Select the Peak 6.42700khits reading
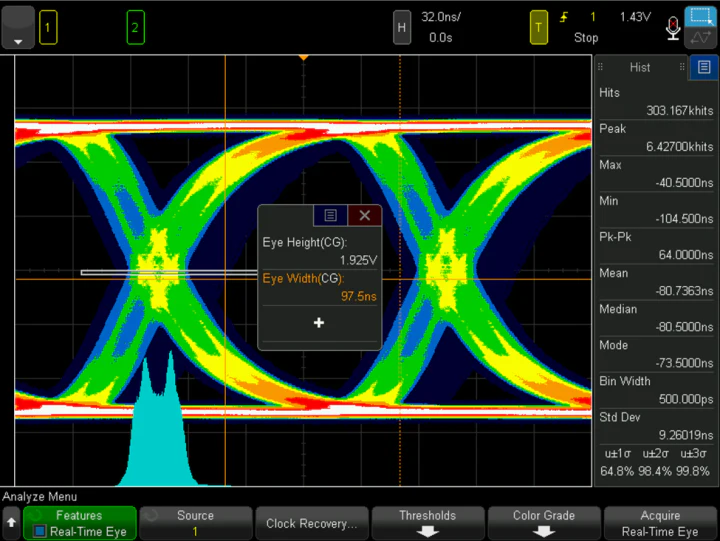Viewport: 720px width, 541px height. 656,138
